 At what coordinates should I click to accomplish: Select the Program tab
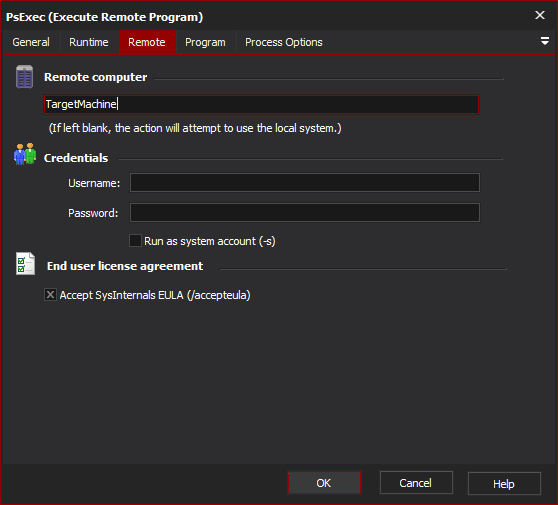click(x=205, y=42)
